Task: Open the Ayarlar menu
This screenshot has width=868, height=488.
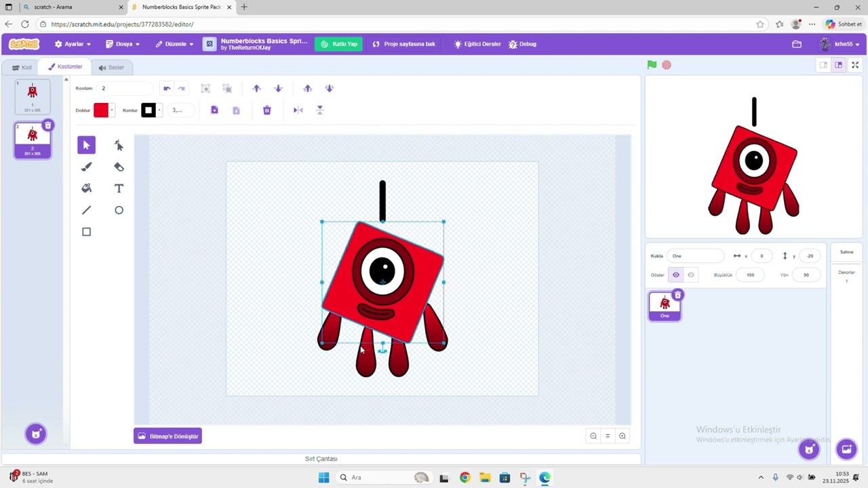Action: pos(72,44)
